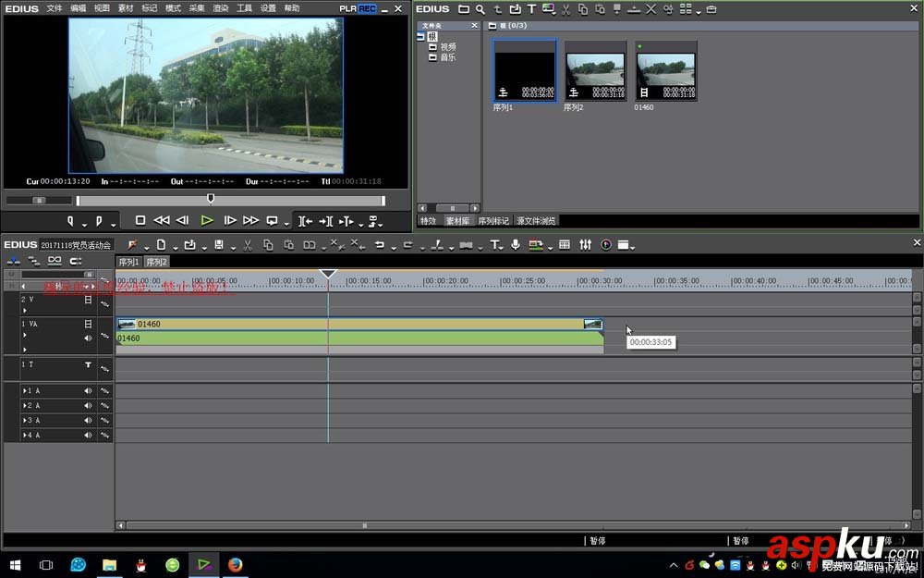924x578 pixels.
Task: Toggle the group/link mode chain icon
Action: pos(55,262)
